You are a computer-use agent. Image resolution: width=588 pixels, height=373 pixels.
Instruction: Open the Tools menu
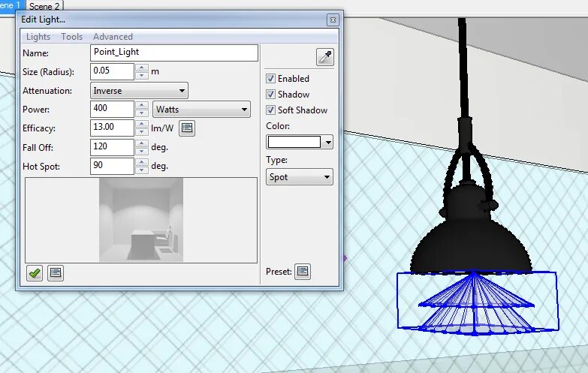coord(71,37)
